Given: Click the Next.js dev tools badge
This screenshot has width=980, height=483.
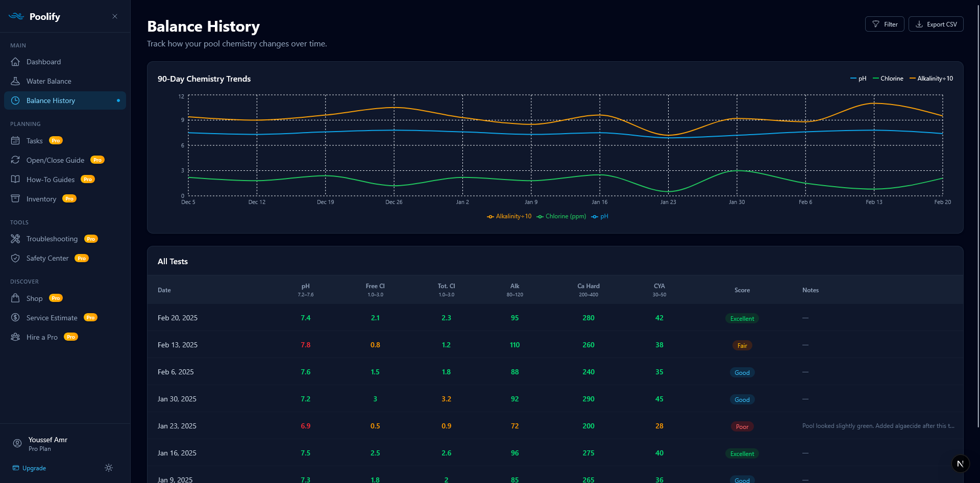Looking at the screenshot, I should 960,464.
